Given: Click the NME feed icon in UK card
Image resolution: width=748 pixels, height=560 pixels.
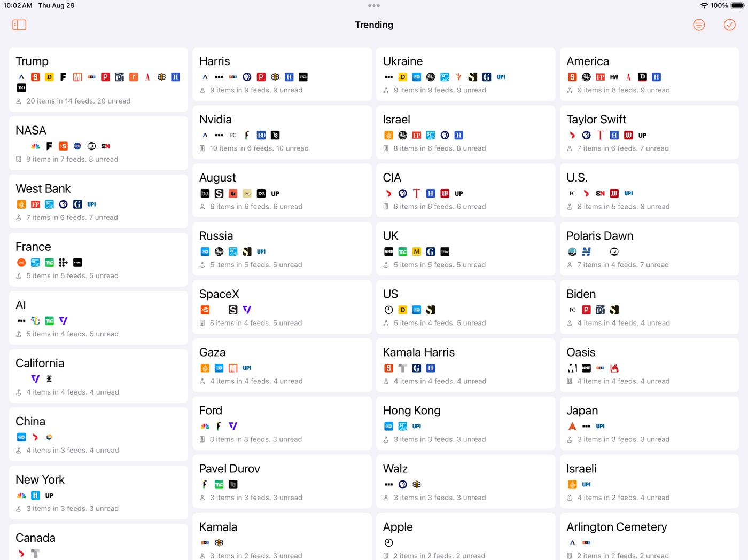Looking at the screenshot, I should (389, 252).
